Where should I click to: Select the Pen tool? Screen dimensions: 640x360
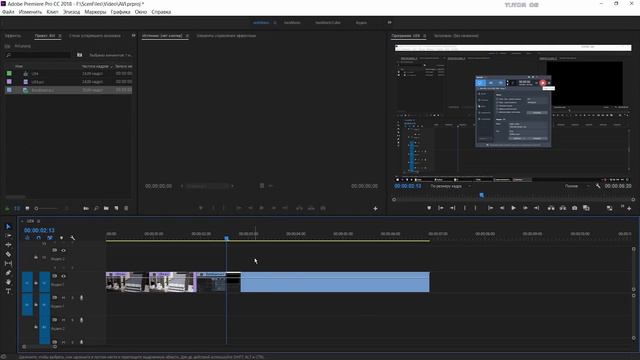[8, 273]
